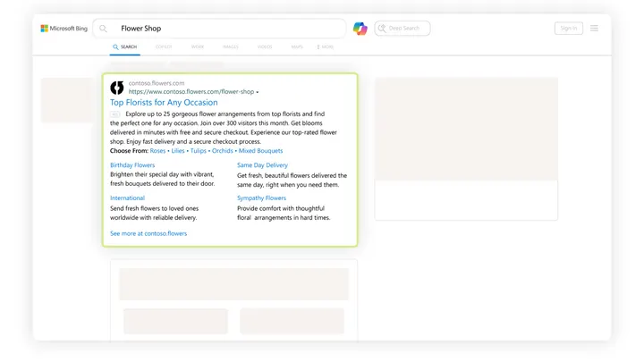The height and width of the screenshot is (362, 644).
Task: Open the contoso.flowers.com/flower-shop URL
Action: pos(191,91)
